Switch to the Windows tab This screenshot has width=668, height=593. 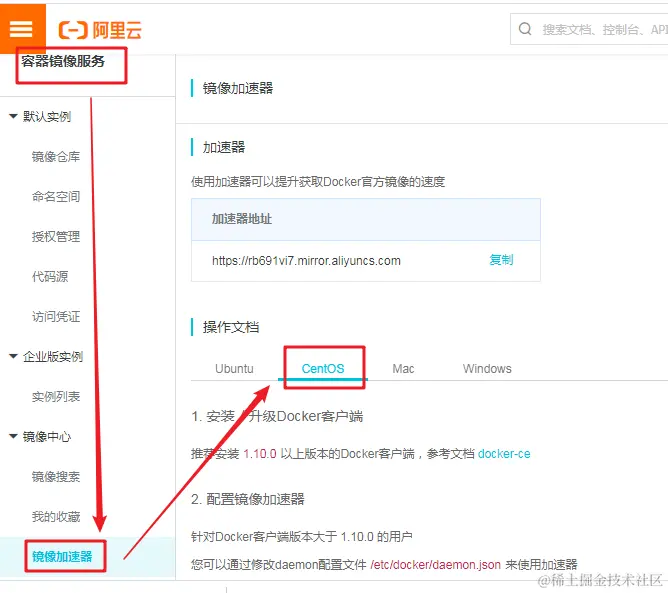[487, 368]
